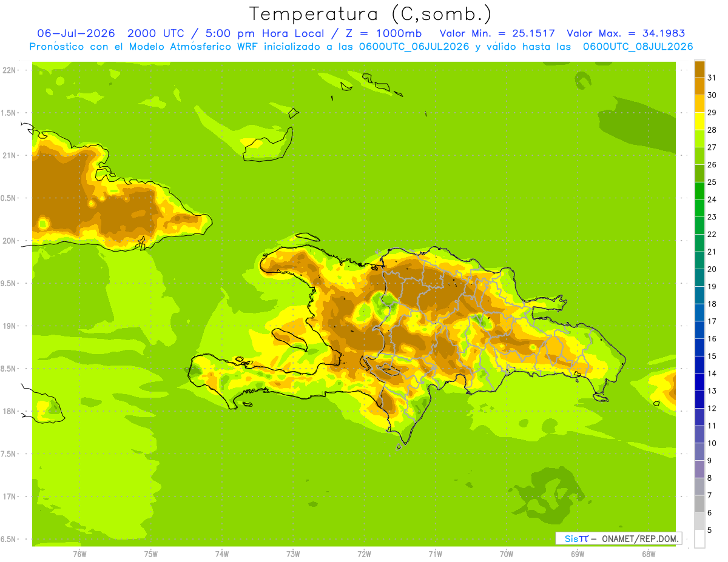This screenshot has height=562, width=728.
Task: Click the 'SisTT - ONAMET/REP.DOM.' credit box
Action: [618, 538]
